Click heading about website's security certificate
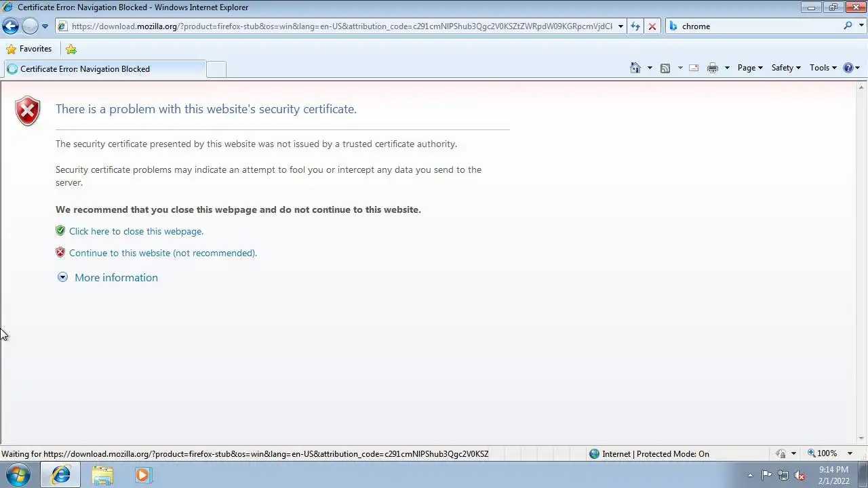This screenshot has width=868, height=488. (206, 109)
